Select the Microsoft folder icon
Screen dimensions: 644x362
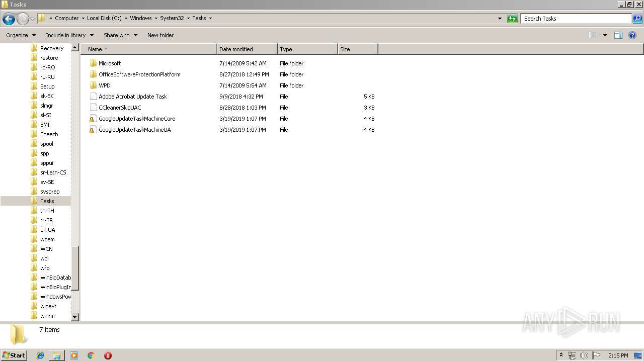(x=93, y=63)
